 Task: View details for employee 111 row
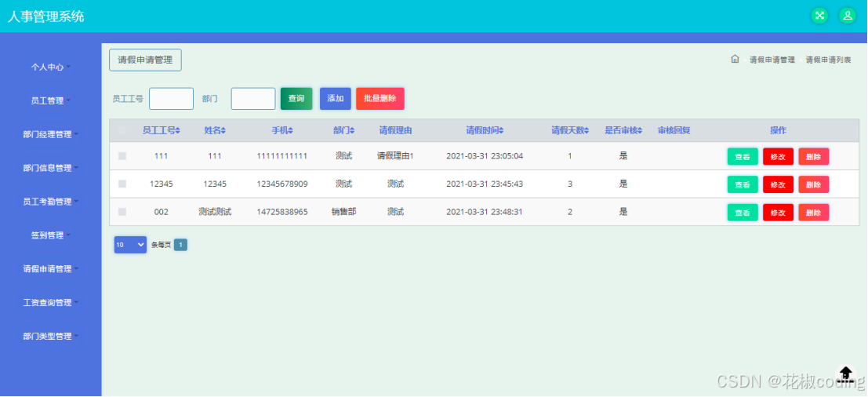[x=743, y=157]
